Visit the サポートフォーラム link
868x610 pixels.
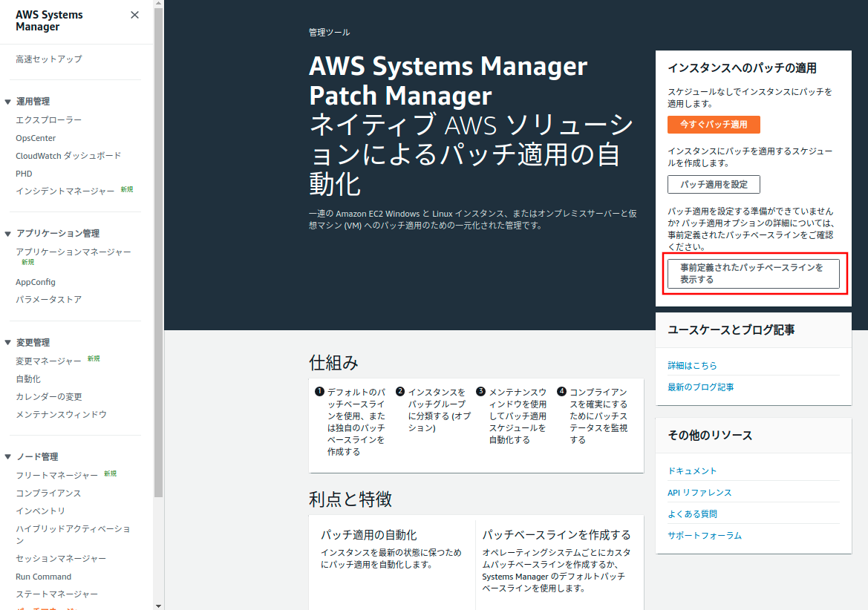[x=704, y=536]
